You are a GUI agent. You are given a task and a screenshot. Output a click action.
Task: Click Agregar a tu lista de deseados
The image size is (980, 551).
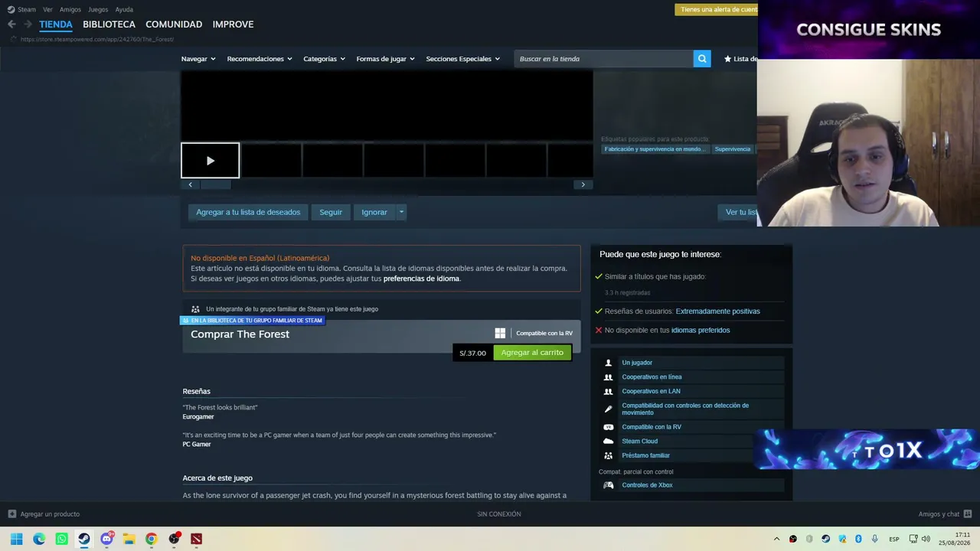(x=248, y=212)
